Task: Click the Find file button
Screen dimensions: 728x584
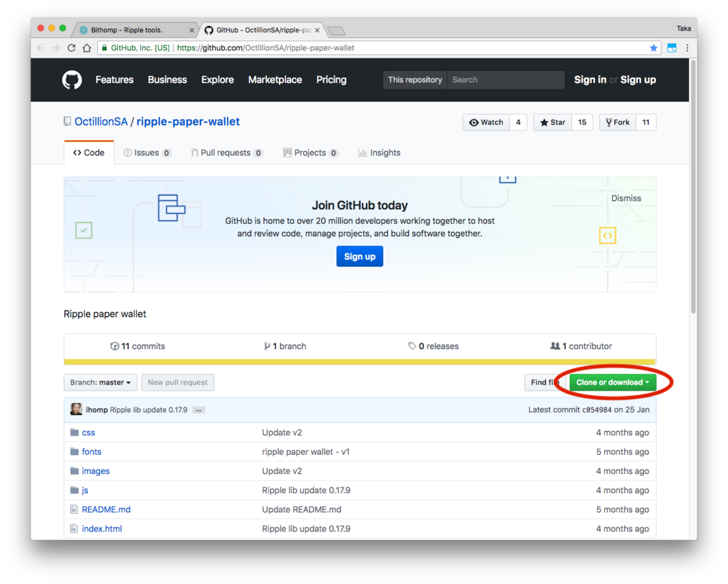Action: pyautogui.click(x=545, y=383)
